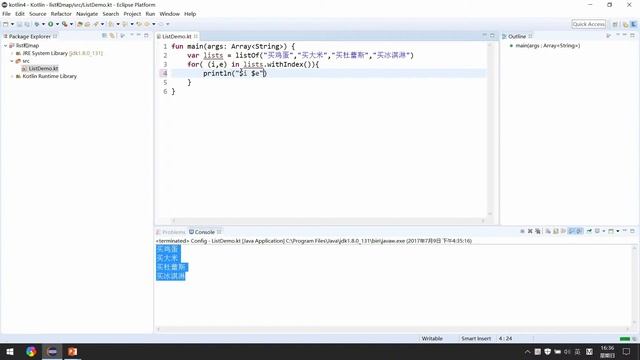Screen dimensions: 640x360
Task: Open the Window menu
Action: coord(169,14)
